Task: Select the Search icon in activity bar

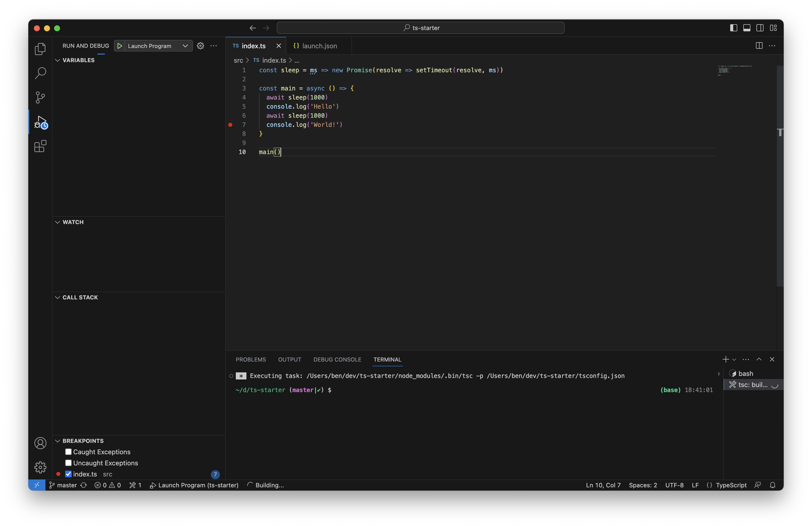Action: tap(40, 73)
